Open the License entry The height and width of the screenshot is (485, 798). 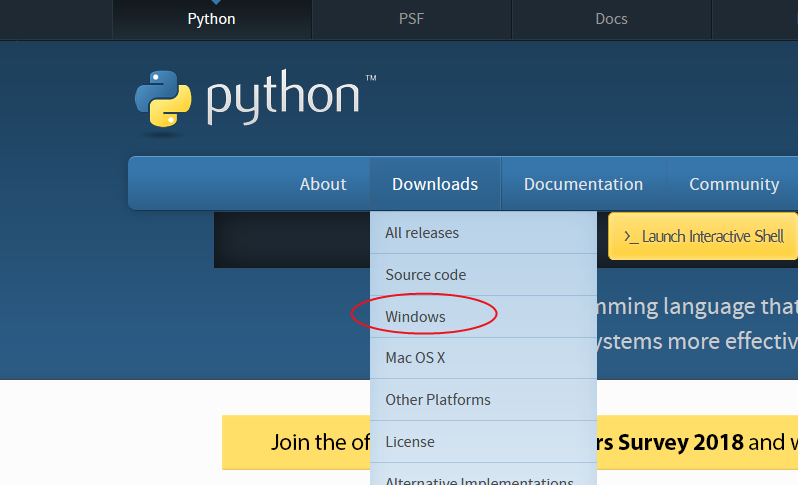tap(483, 442)
